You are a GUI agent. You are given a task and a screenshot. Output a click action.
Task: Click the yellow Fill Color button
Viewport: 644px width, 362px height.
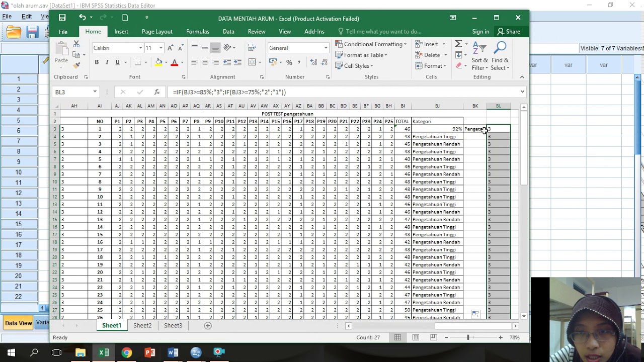click(158, 62)
